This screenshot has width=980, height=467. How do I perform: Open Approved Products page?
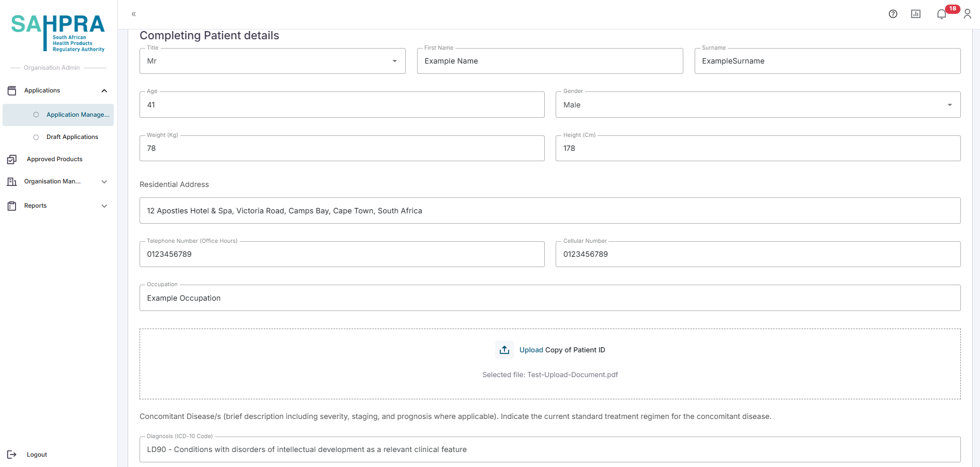(x=54, y=159)
